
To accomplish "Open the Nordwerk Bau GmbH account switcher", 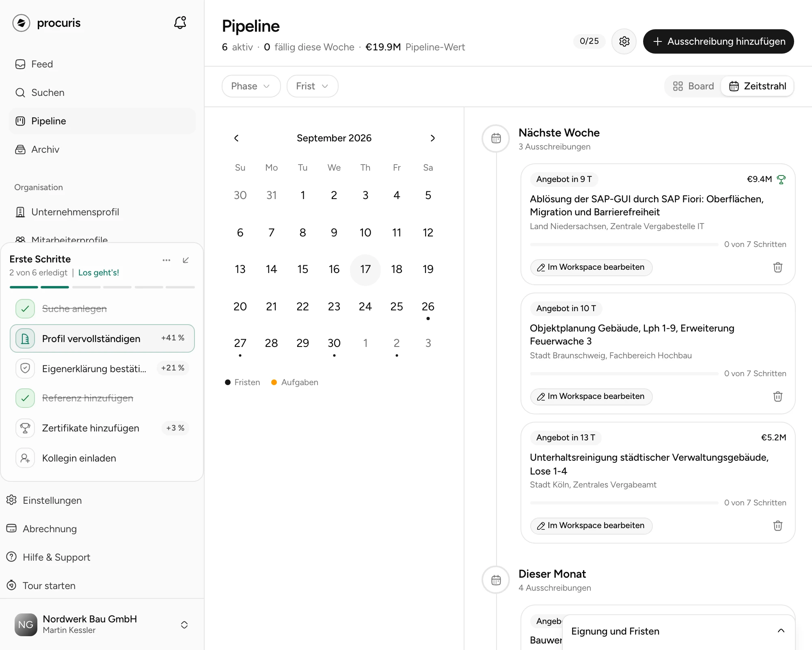I will point(101,624).
